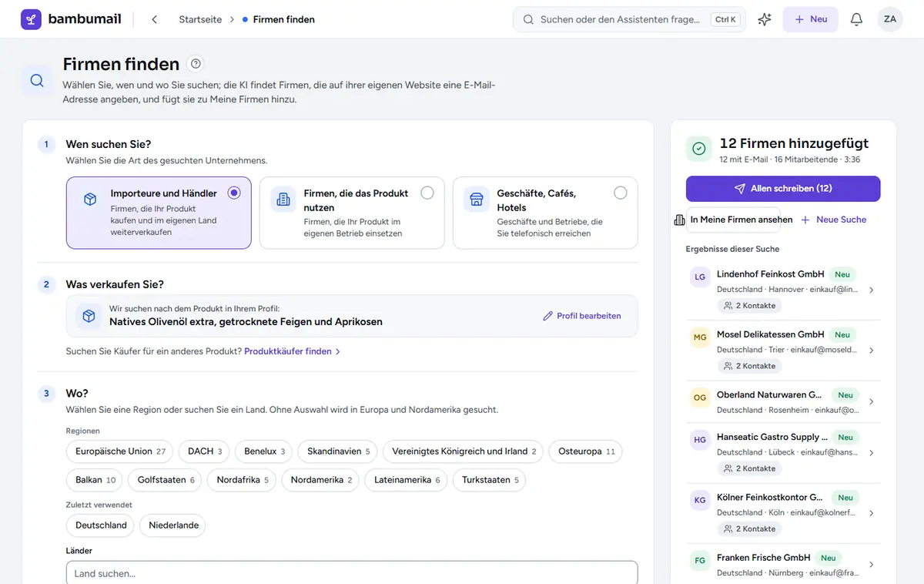
Task: Click the Profil bearbeiten link
Action: [582, 316]
